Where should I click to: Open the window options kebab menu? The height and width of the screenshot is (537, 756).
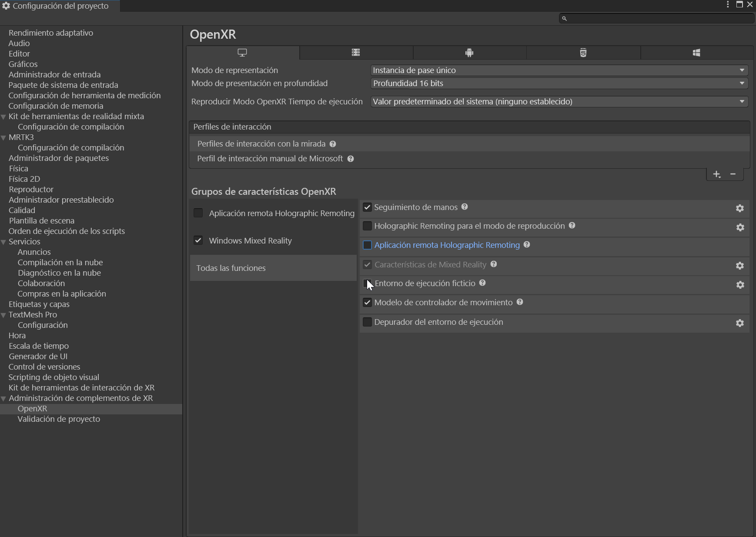point(728,4)
